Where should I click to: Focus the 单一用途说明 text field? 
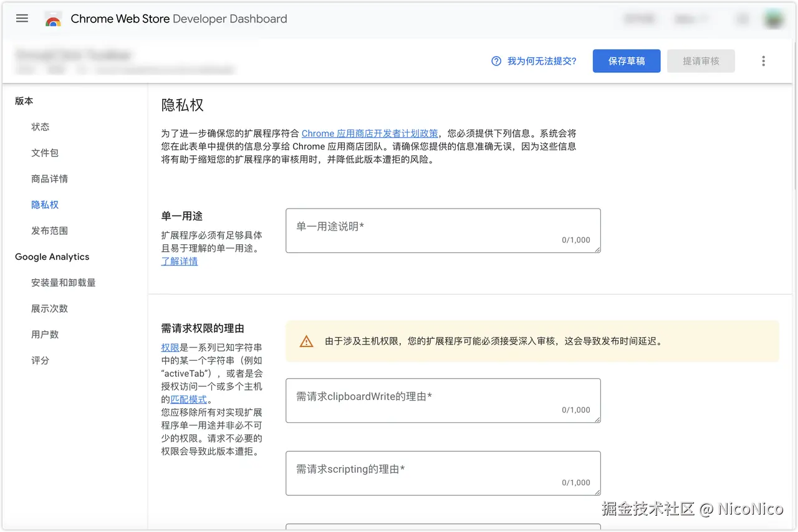[x=443, y=230]
